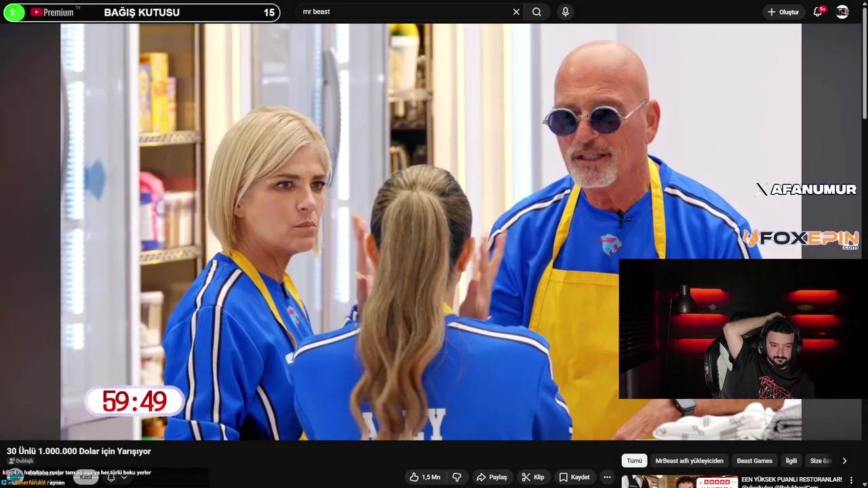The width and height of the screenshot is (868, 488).
Task: Start voice search with the microphone
Action: coord(566,12)
